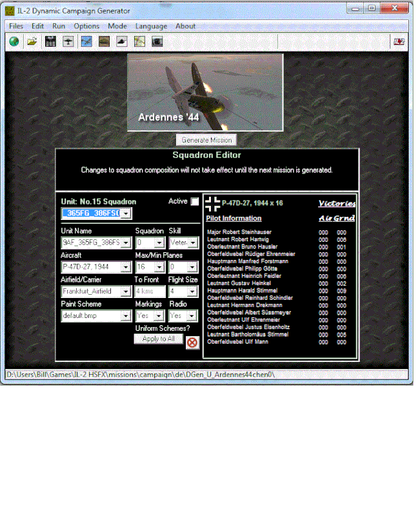Select pilot Oberleutnant Bruno Hausler
The height and width of the screenshot is (516, 420).
click(242, 246)
